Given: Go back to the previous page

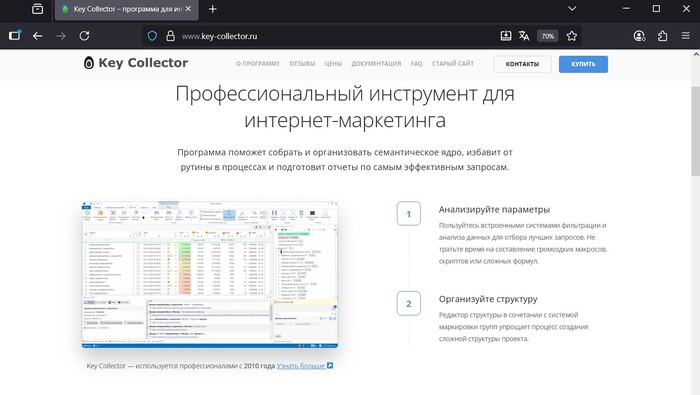Looking at the screenshot, I should click(38, 36).
